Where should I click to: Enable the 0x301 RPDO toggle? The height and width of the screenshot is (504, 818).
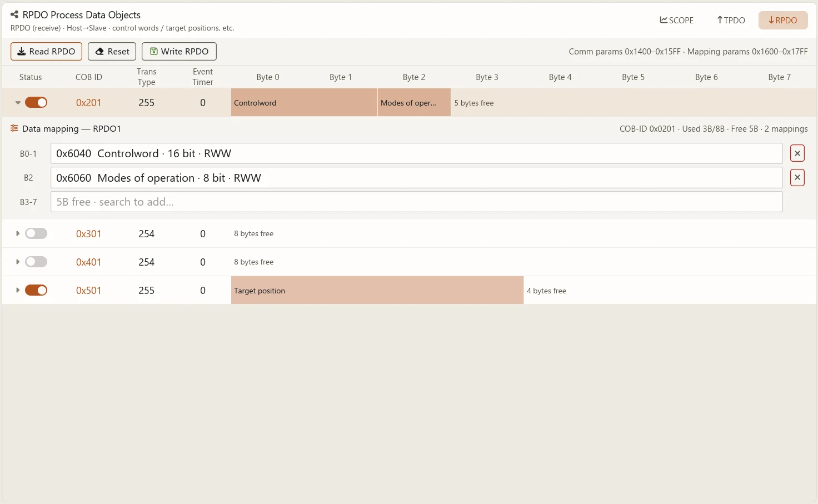point(36,233)
